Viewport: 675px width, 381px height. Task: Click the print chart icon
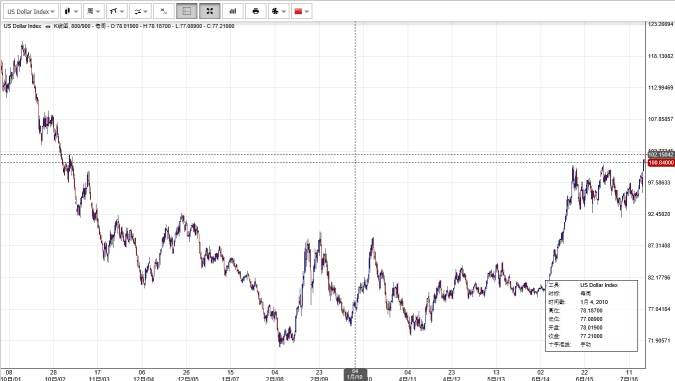point(255,11)
